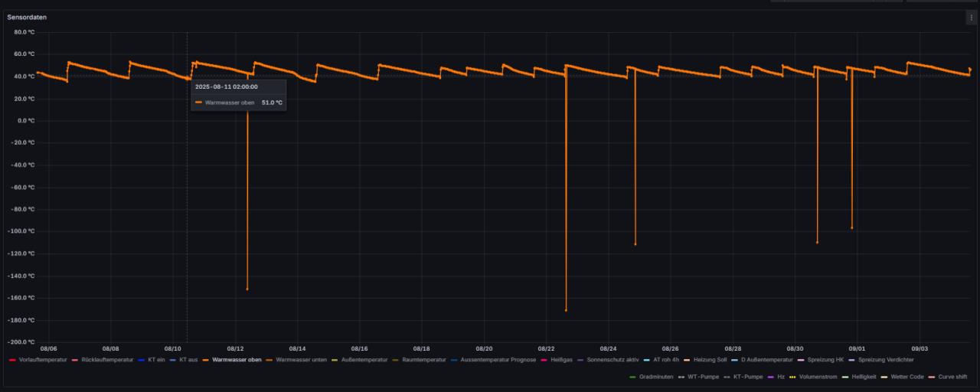Click the Sensordaten panel title
Screen dimensions: 980x392
coord(26,16)
